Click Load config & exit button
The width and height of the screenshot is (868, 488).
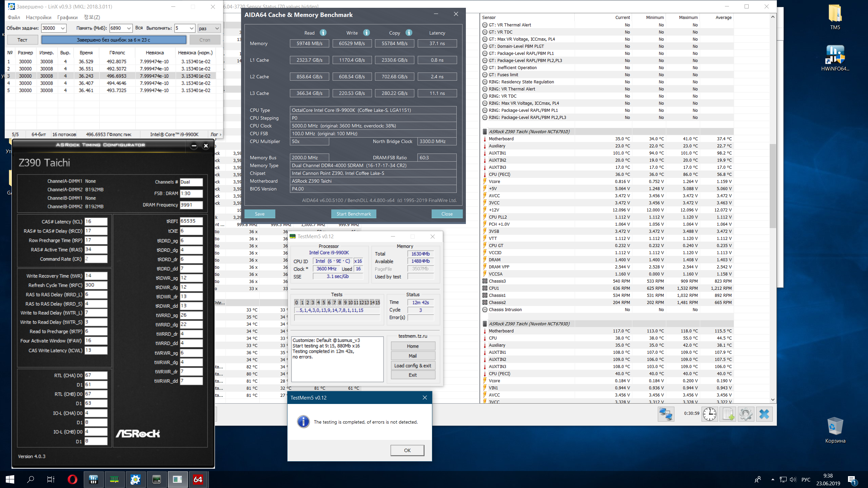(x=413, y=366)
